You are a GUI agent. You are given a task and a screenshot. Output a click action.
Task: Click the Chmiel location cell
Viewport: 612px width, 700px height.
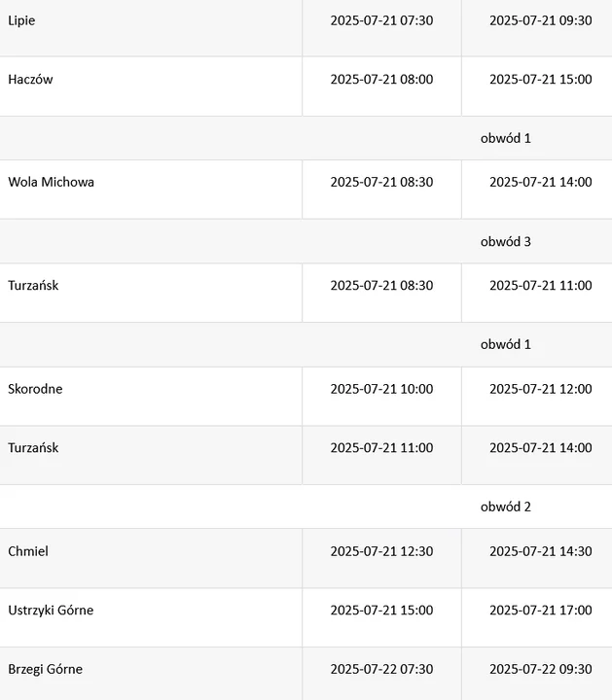(28, 551)
